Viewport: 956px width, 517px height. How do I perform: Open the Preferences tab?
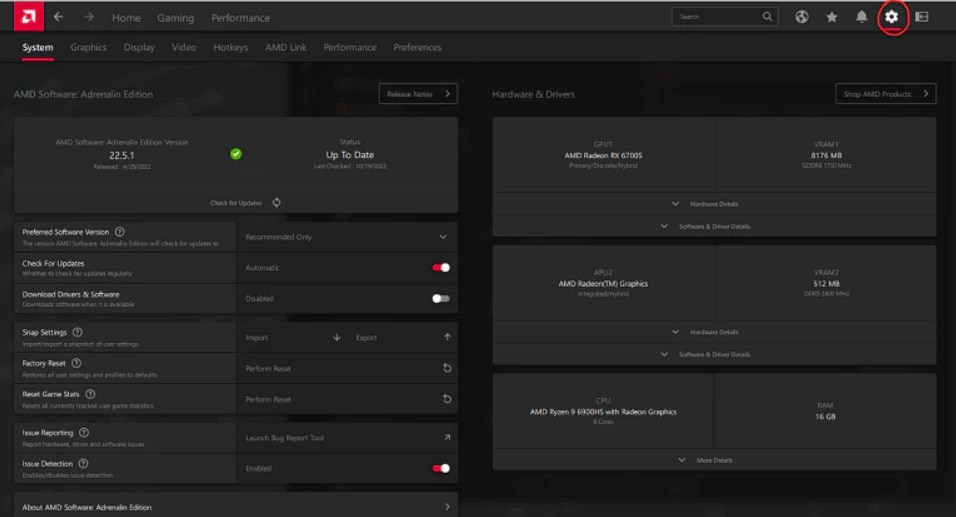pyautogui.click(x=417, y=48)
